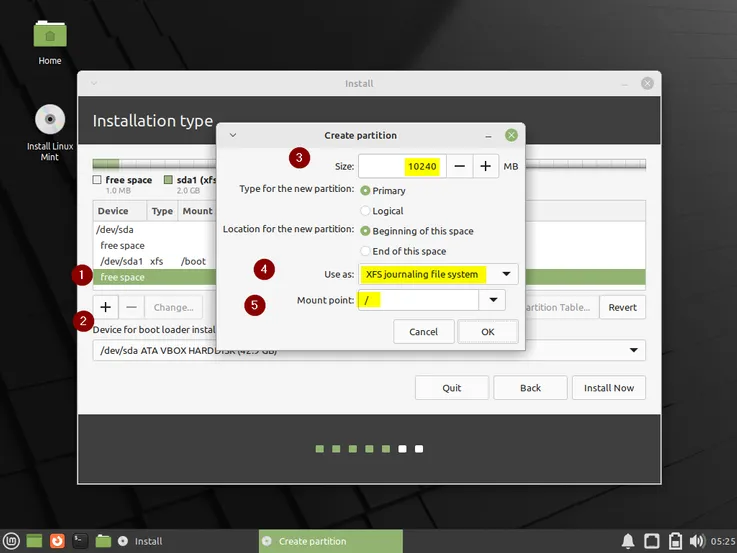The image size is (737, 553).
Task: Open the Mount point dropdown arrow
Action: [x=493, y=300]
